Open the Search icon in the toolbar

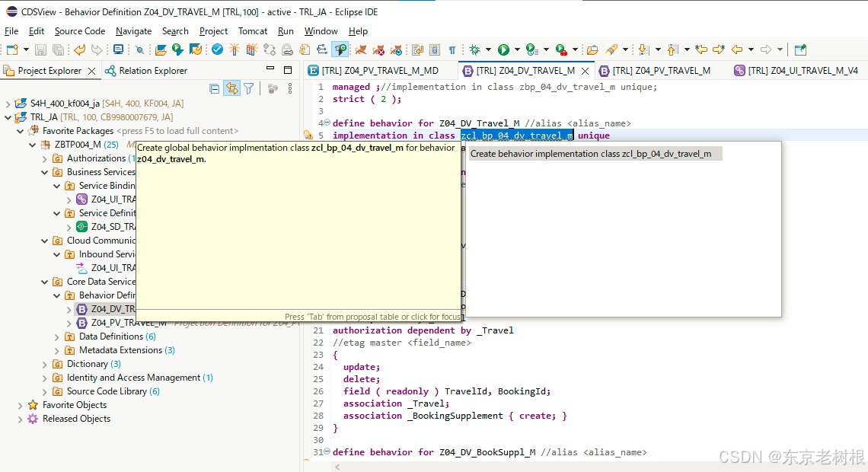pyautogui.click(x=140, y=49)
